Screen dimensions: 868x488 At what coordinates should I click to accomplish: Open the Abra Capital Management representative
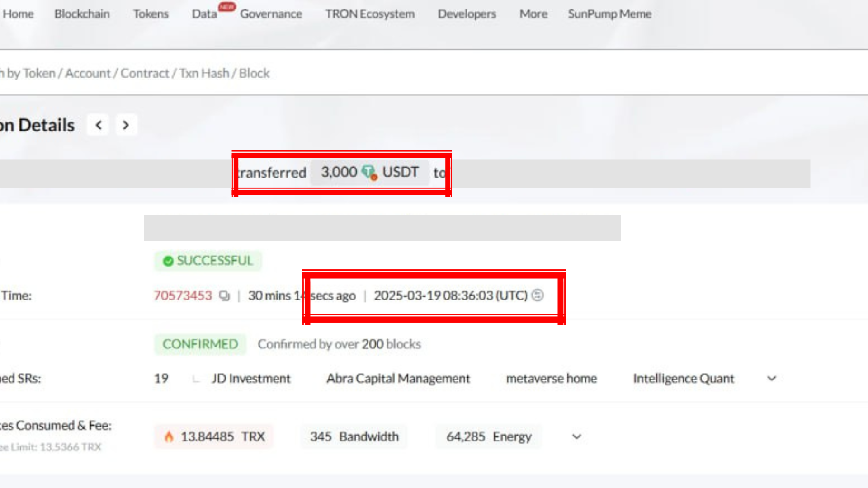pyautogui.click(x=398, y=379)
